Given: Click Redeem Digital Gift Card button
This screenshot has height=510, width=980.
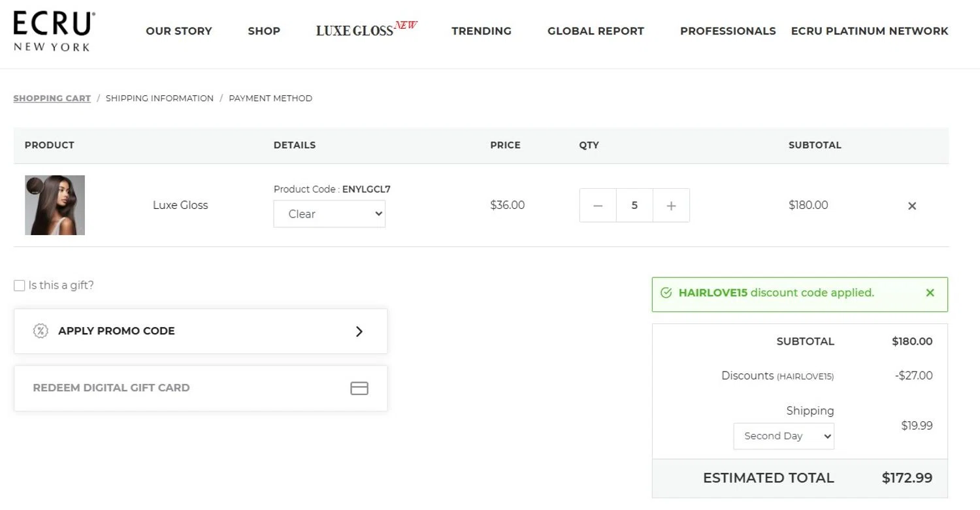Looking at the screenshot, I should click(x=201, y=388).
